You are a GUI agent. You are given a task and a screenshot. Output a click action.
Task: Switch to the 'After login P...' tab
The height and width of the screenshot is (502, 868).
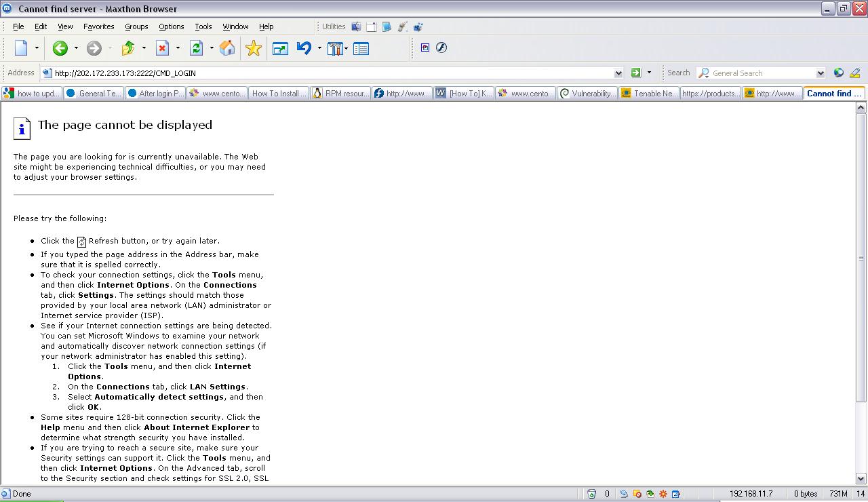(155, 94)
